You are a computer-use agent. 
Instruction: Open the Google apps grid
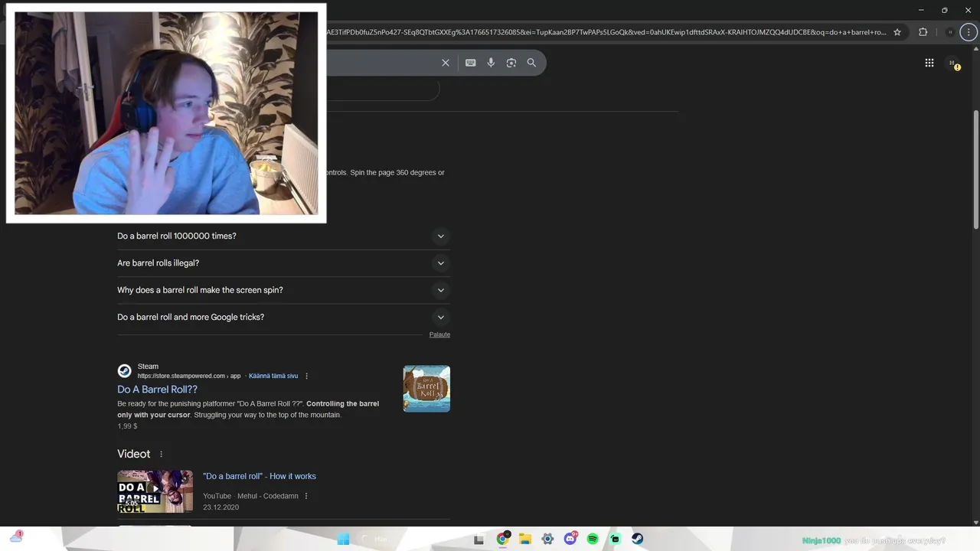pos(929,63)
